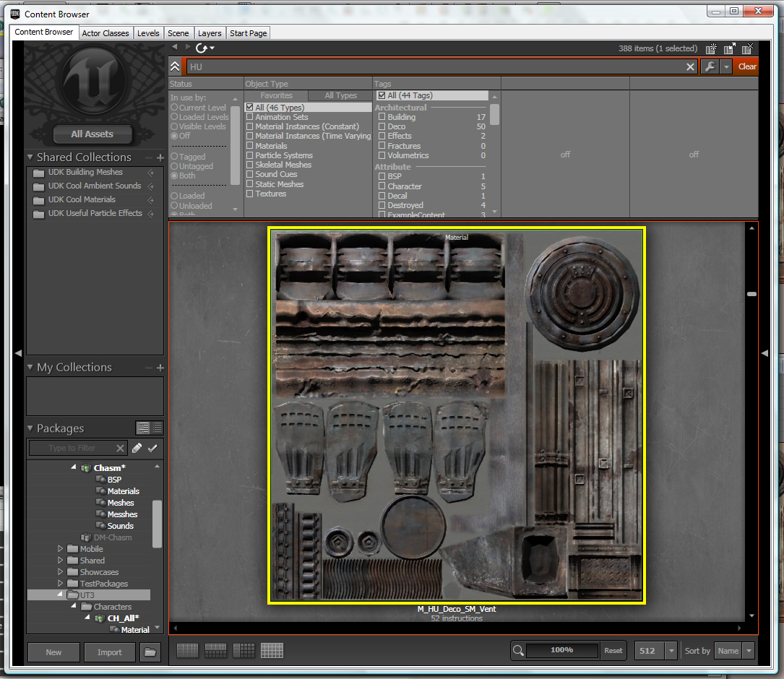Select the first list view layout icon
The image size is (784, 679).
click(x=187, y=651)
